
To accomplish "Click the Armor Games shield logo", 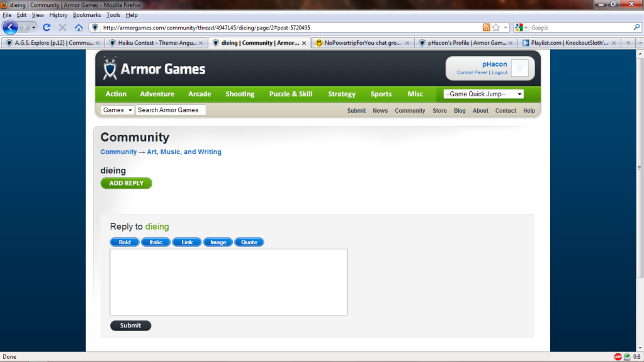I will coord(110,68).
